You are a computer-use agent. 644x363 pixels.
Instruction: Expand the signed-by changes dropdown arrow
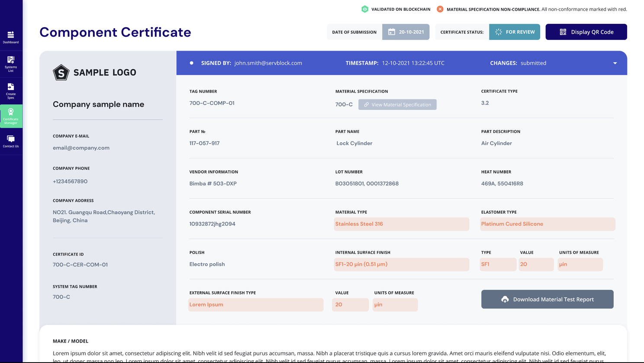(615, 63)
